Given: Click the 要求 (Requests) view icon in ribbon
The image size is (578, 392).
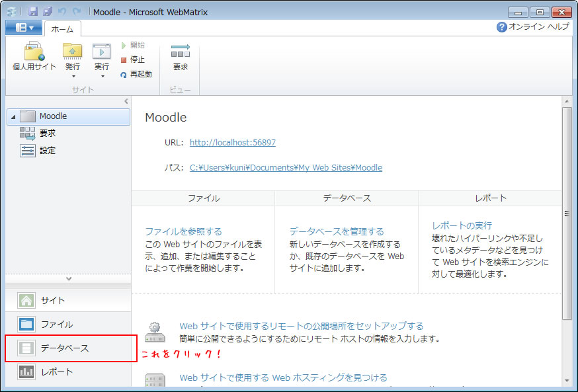Looking at the screenshot, I should 180,52.
